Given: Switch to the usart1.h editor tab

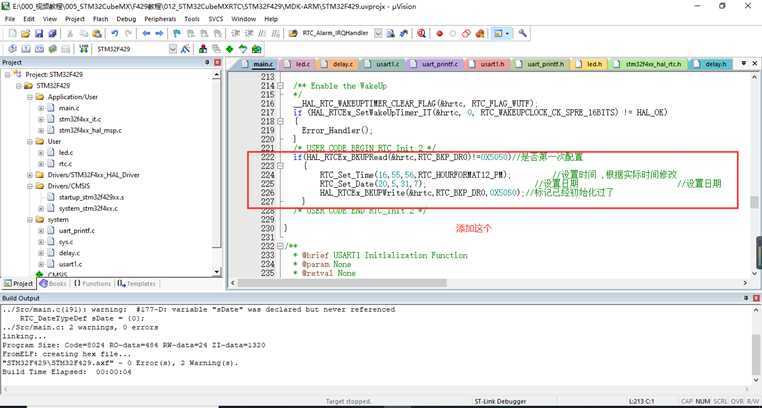Looking at the screenshot, I should pos(488,64).
